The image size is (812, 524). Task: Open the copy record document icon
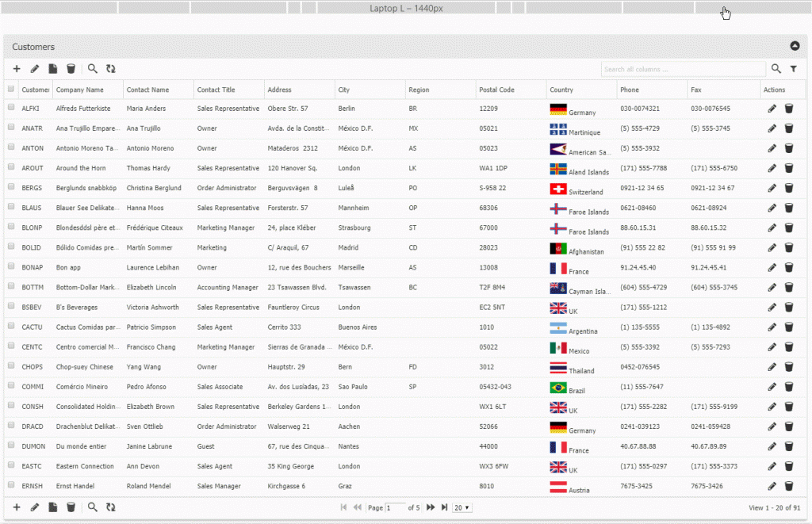pyautogui.click(x=53, y=68)
